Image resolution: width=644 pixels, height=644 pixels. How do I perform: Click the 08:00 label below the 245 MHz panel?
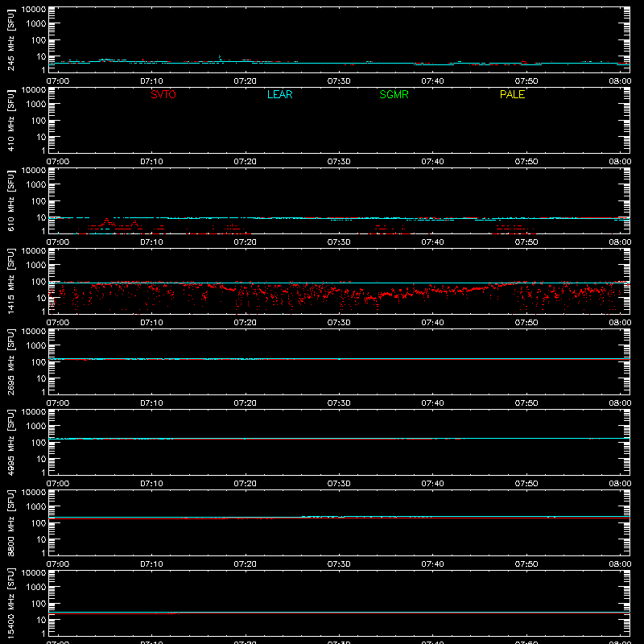point(620,81)
